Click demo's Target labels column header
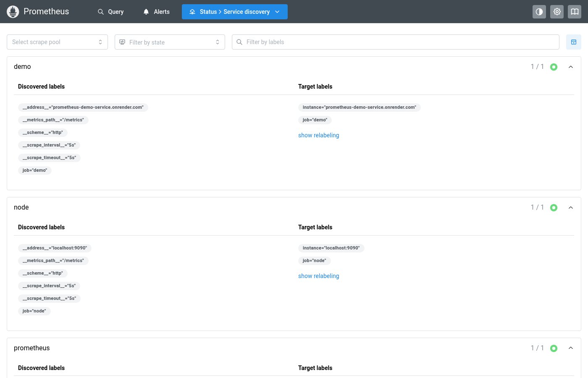Screen dimensions: 588x378 [x=315, y=87]
